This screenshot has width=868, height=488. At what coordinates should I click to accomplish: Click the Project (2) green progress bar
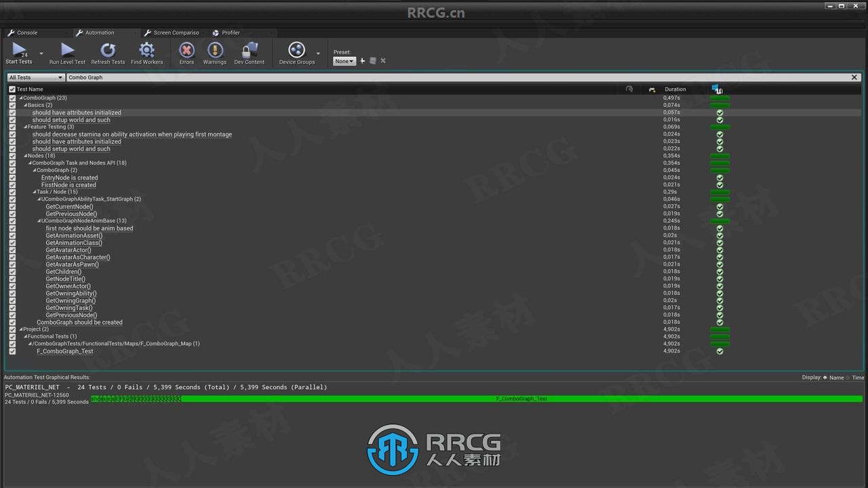point(719,329)
